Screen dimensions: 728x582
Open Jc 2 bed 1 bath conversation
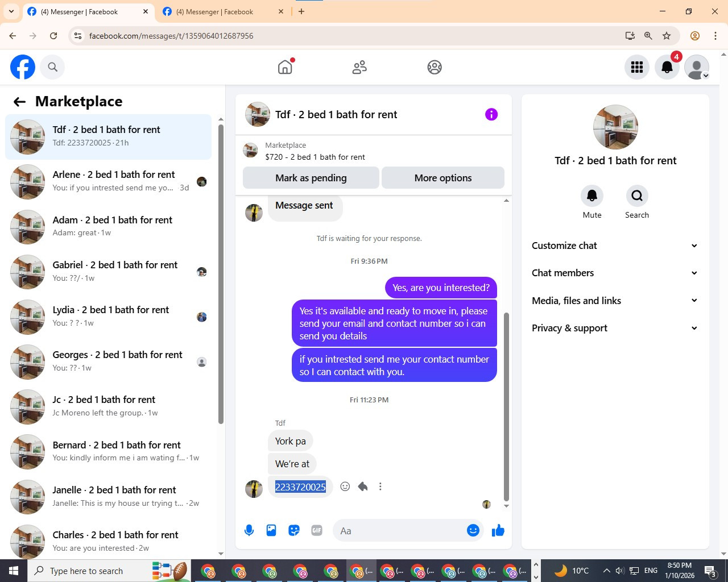[108, 406]
